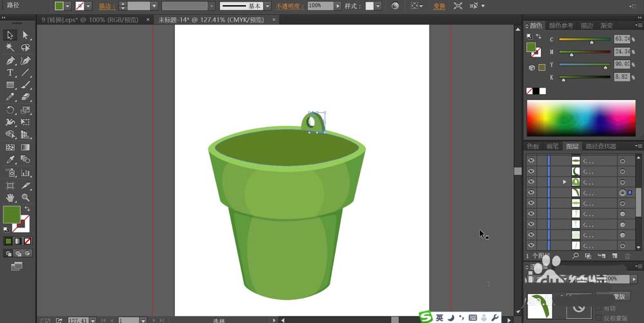Select the Zoom magnifier tool
The height and width of the screenshot is (323, 644).
tap(25, 197)
